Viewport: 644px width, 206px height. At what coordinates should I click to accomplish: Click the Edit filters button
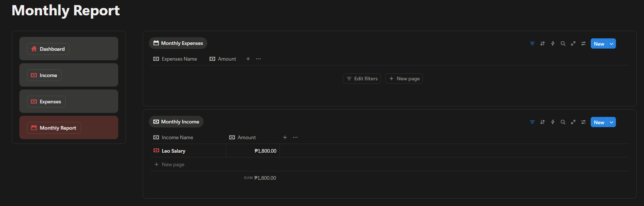click(362, 79)
